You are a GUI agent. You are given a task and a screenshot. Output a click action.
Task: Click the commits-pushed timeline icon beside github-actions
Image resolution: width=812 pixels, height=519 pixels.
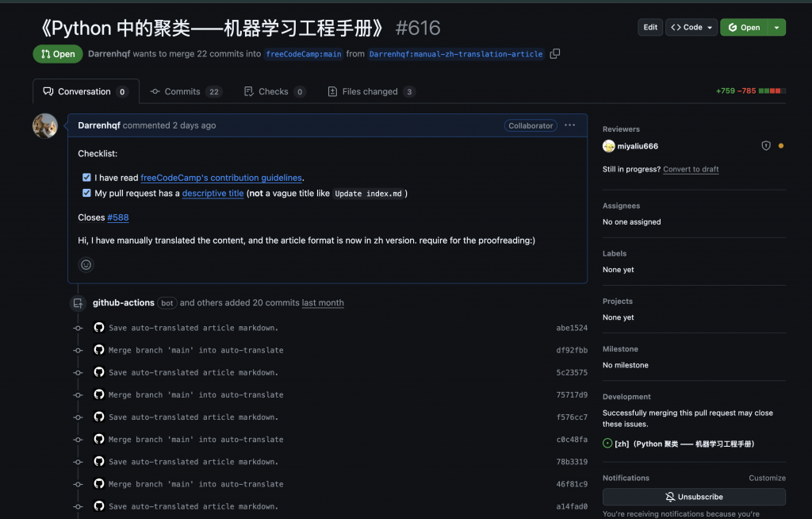[x=79, y=303]
